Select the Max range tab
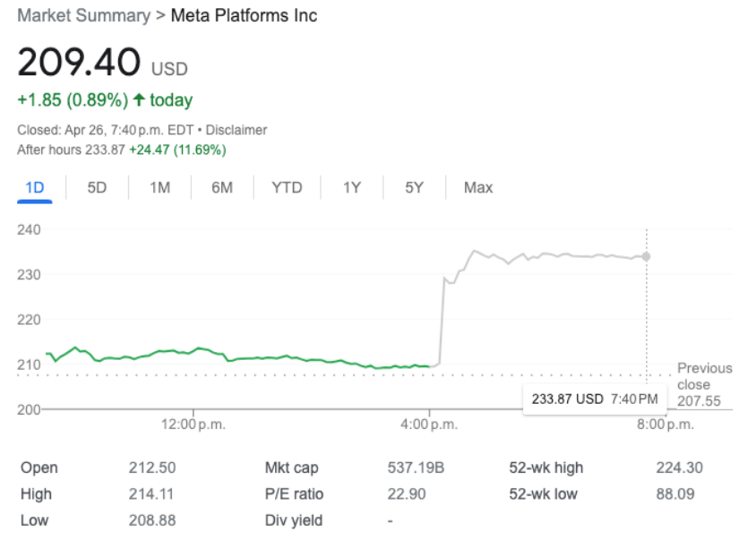Screen dimensions: 756x540 pyautogui.click(x=478, y=187)
